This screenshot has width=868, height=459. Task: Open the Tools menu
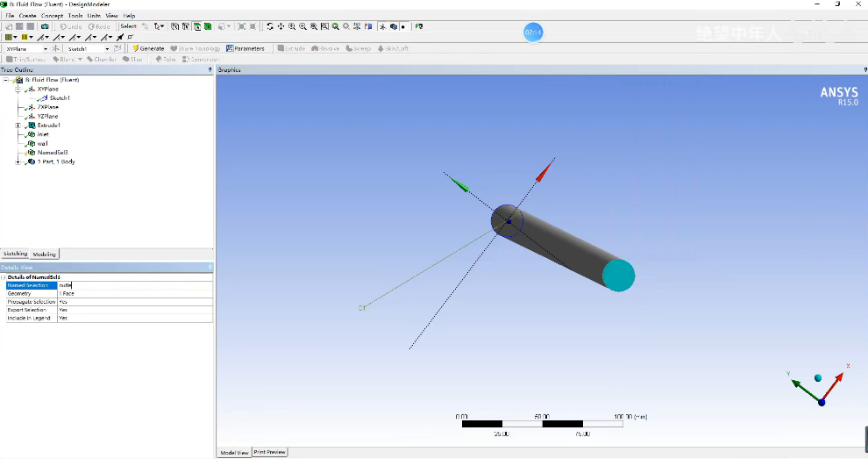75,16
